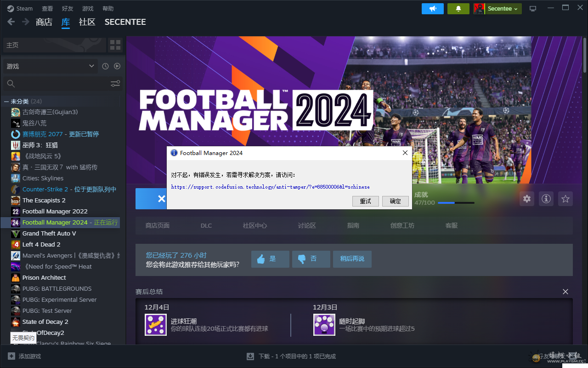Click the forward navigation arrow
Screen dimensions: 588x368
tap(26, 22)
